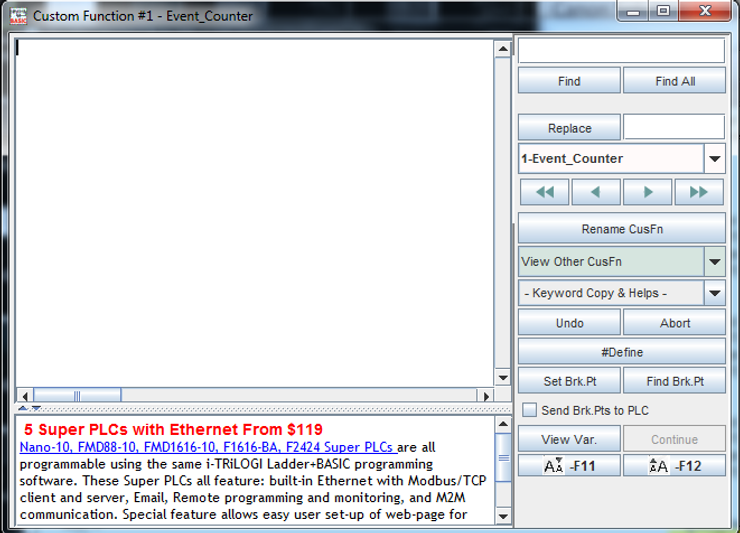
Task: Click editor horizontal scrollbar left arrow
Action: pos(25,396)
